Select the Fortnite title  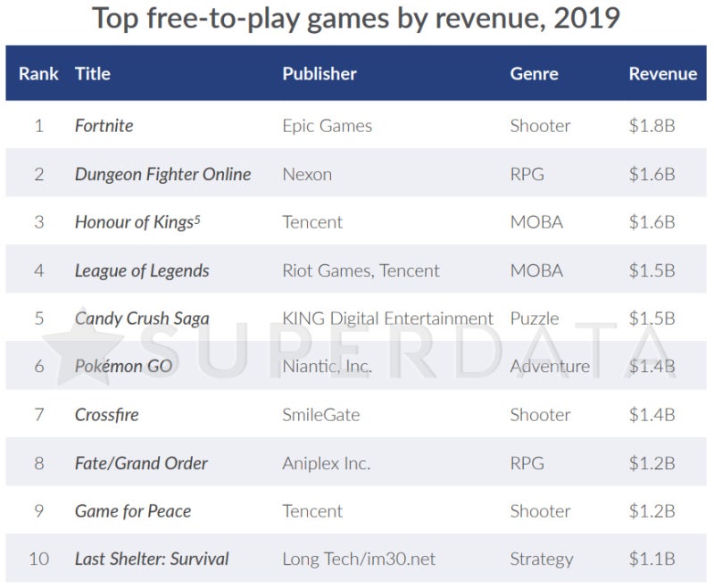[104, 126]
